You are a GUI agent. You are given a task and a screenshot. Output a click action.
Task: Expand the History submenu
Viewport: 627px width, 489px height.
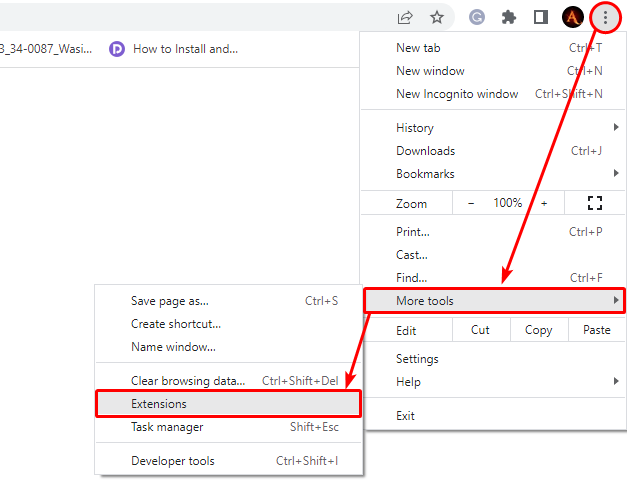point(494,128)
